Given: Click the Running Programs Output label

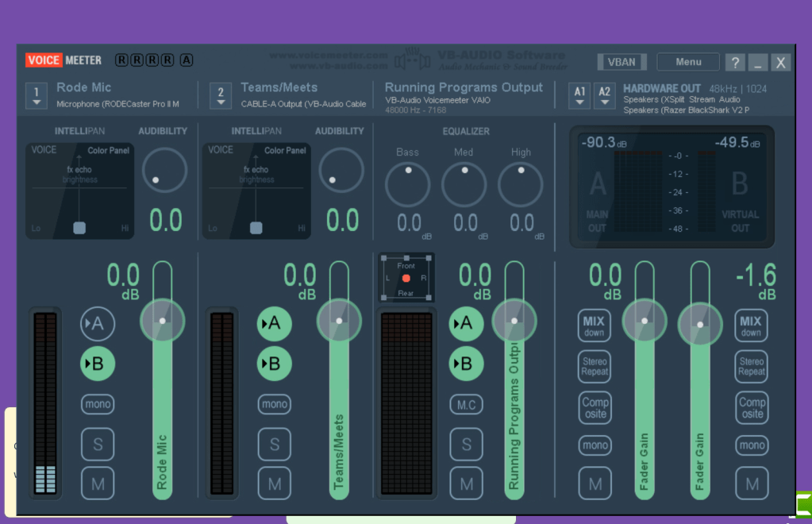Looking at the screenshot, I should tap(464, 87).
